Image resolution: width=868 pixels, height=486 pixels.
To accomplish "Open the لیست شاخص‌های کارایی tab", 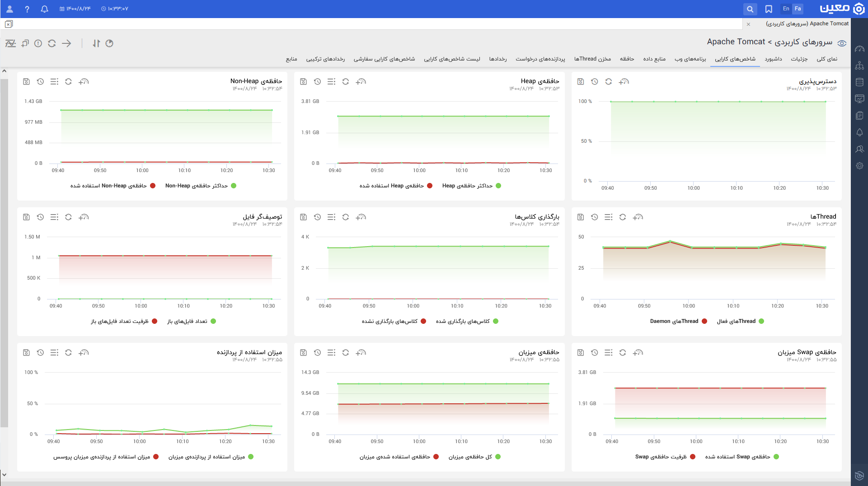I will tap(452, 59).
